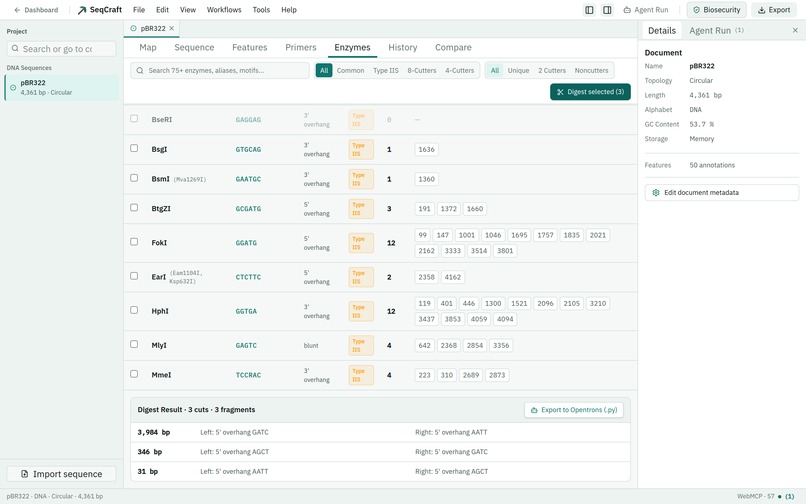Check the FokI enzyme checkbox
Viewport: 806px width, 504px height.
point(134,242)
